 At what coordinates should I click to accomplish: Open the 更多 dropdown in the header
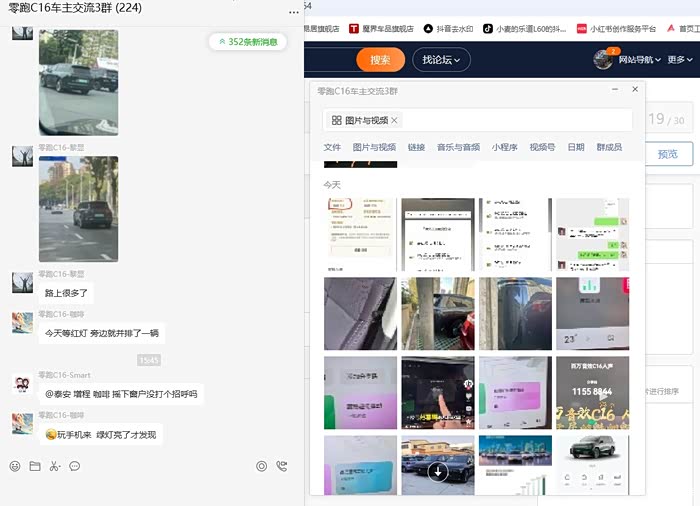(x=677, y=60)
